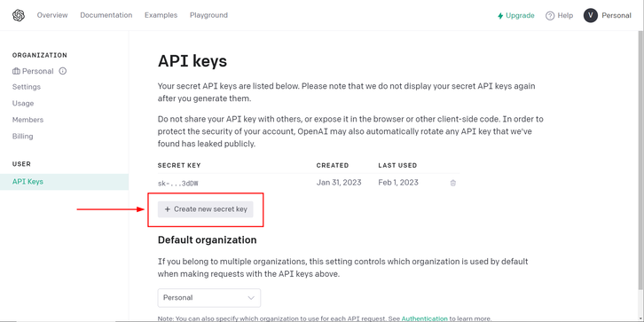Open the Help question mark icon
This screenshot has width=644, height=322.
tap(550, 16)
